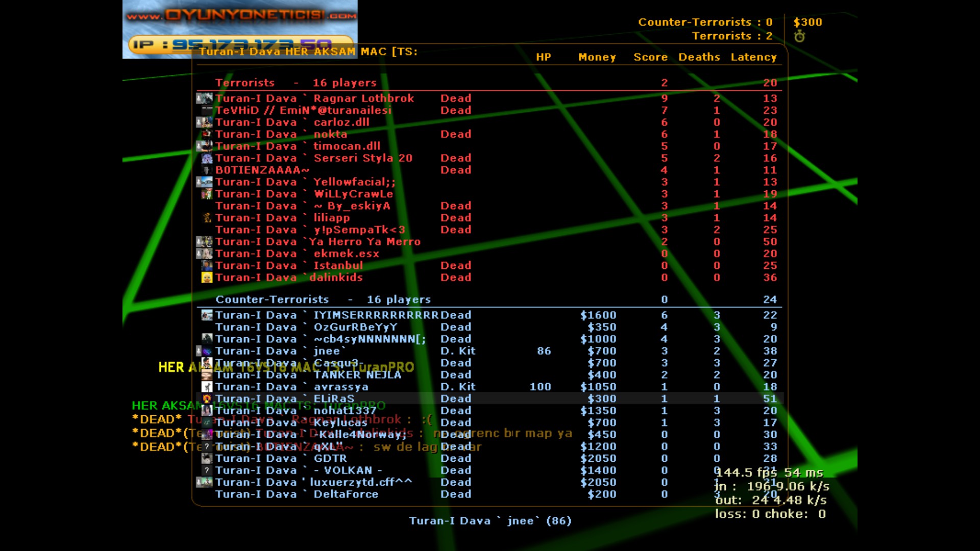Click the oyunyoneticisi.com banner logo

click(x=241, y=15)
